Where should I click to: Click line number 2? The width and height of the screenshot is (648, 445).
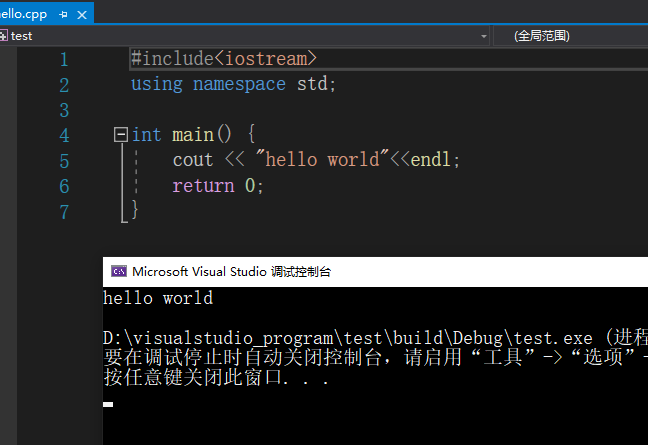(x=64, y=85)
